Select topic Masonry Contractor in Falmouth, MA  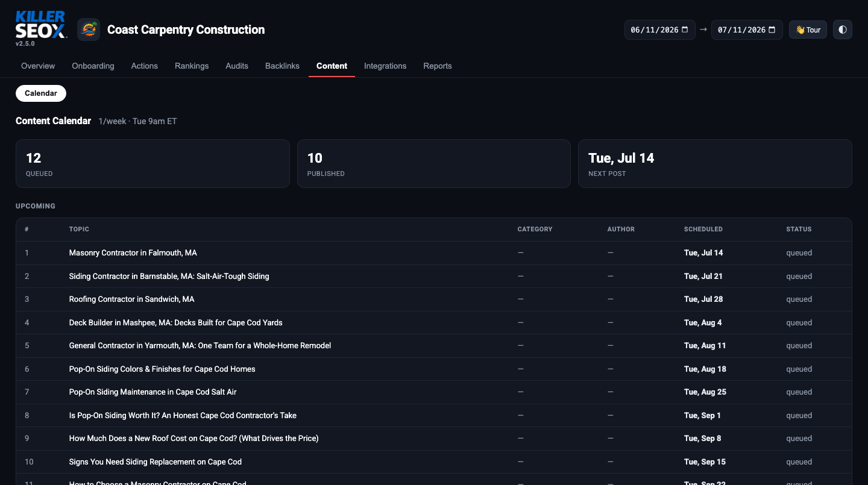133,253
